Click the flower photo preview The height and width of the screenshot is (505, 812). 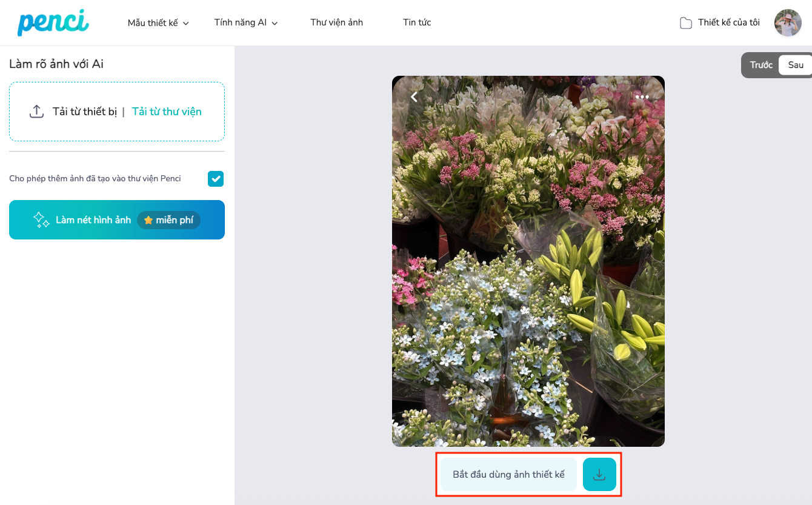click(528, 261)
